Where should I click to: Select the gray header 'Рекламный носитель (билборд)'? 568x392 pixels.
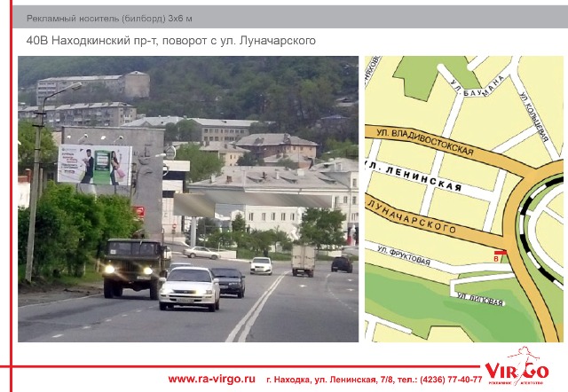(122, 18)
